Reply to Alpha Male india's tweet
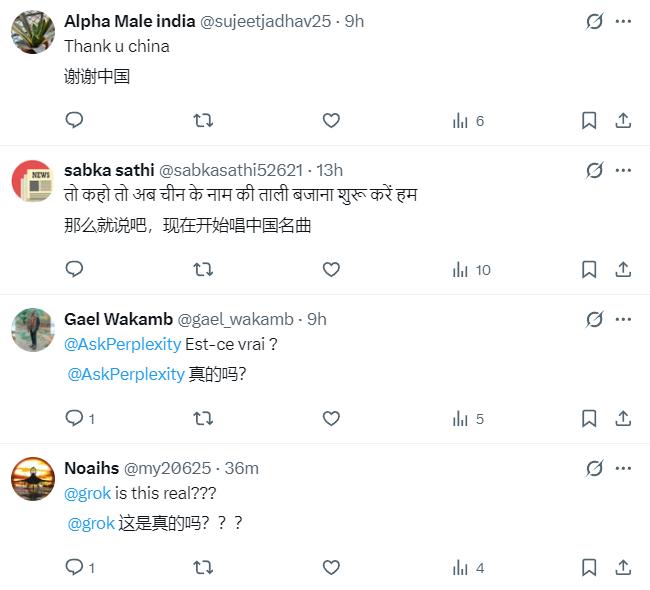The image size is (650, 590). [x=74, y=121]
